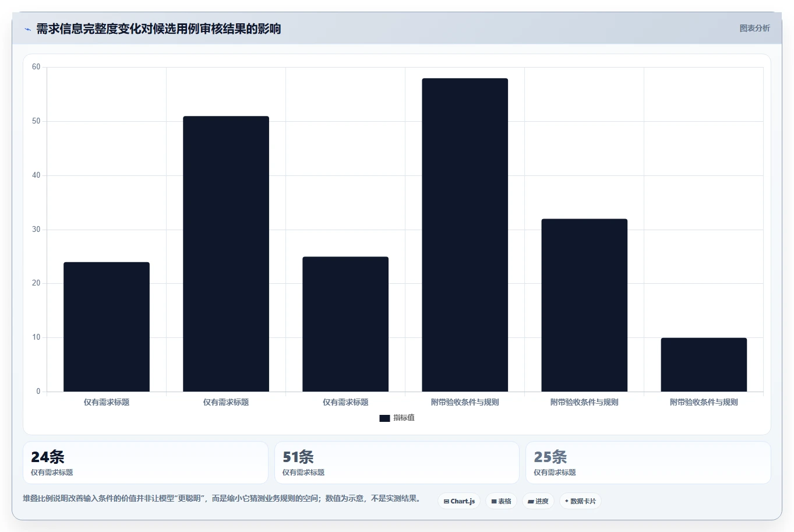Click the bar with value 24
The width and height of the screenshot is (794, 532).
tap(107, 327)
